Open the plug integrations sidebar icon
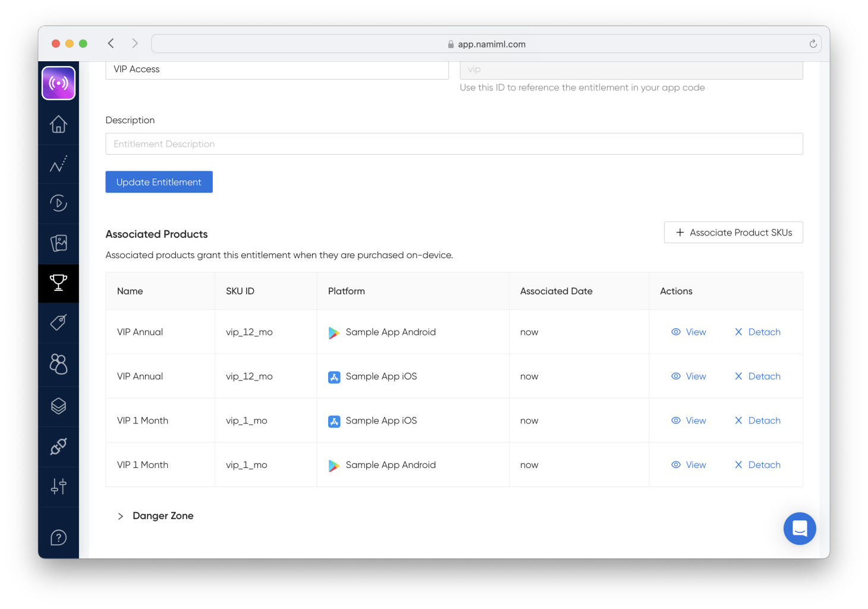 [x=58, y=446]
